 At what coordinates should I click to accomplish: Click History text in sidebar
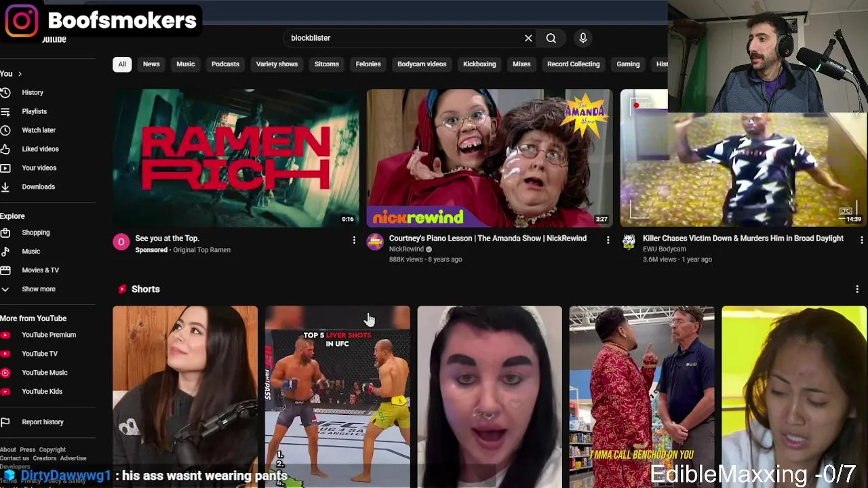[33, 93]
